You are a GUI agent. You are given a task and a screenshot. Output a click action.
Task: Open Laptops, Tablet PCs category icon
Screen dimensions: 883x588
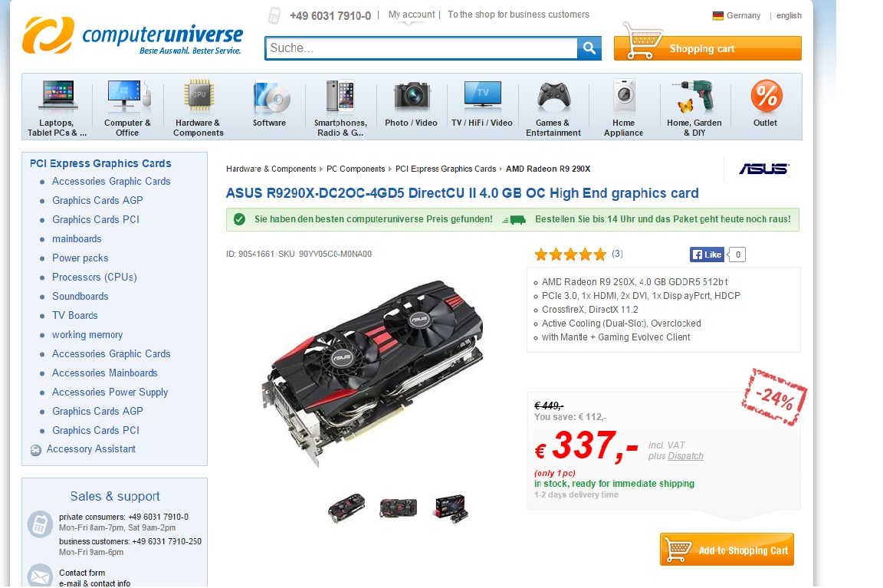[x=57, y=94]
